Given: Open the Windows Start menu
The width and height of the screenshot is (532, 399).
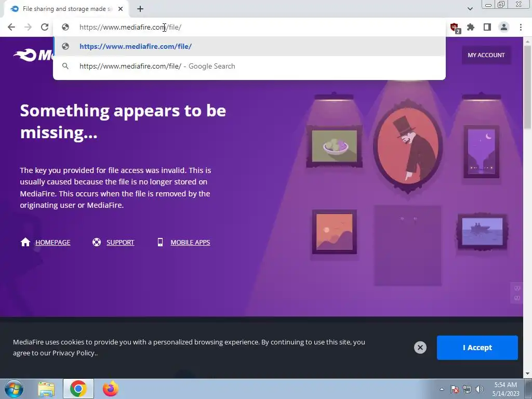Looking at the screenshot, I should (x=14, y=389).
